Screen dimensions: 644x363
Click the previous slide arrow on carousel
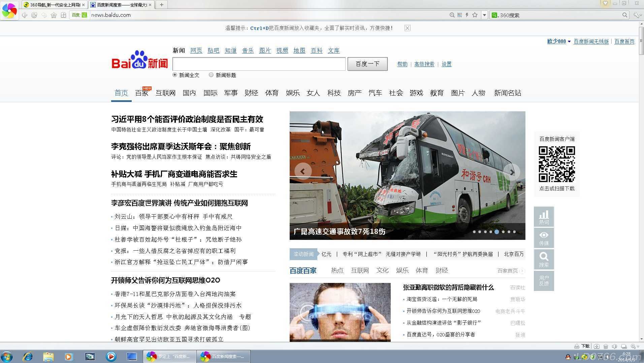click(303, 171)
